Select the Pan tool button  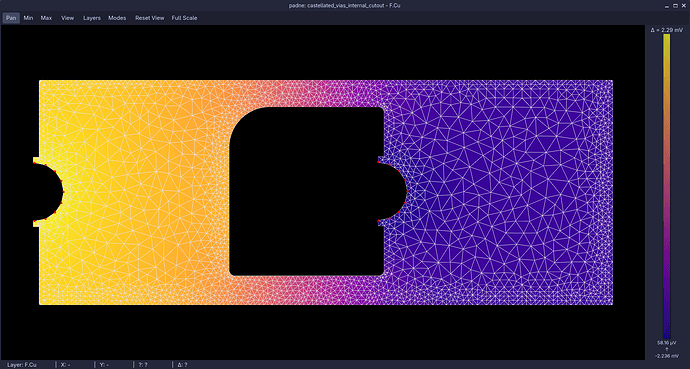point(11,18)
